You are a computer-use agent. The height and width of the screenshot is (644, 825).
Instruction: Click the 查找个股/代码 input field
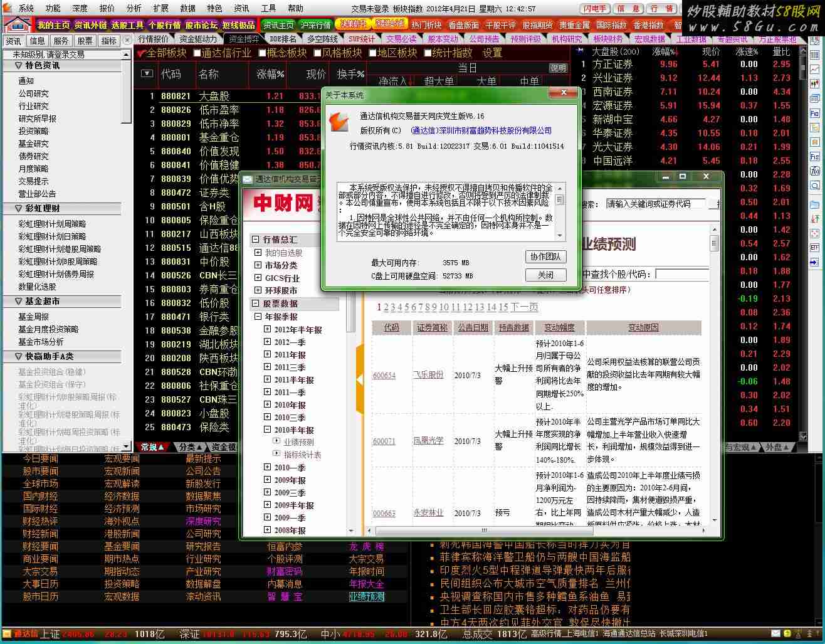(682, 274)
